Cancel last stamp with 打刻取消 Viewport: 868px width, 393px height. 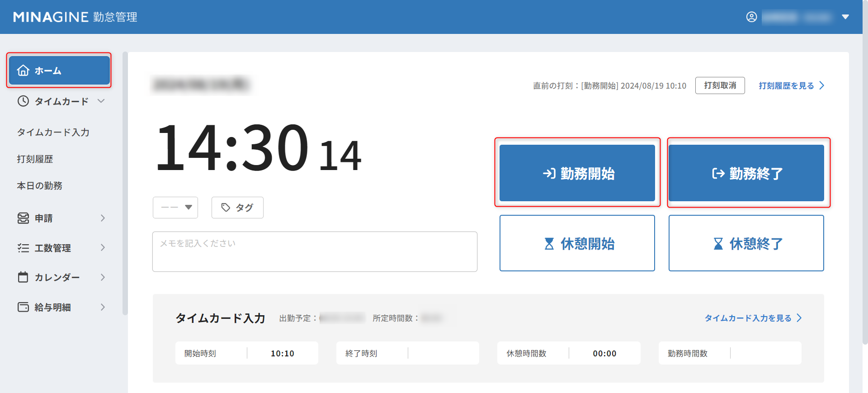pos(720,85)
